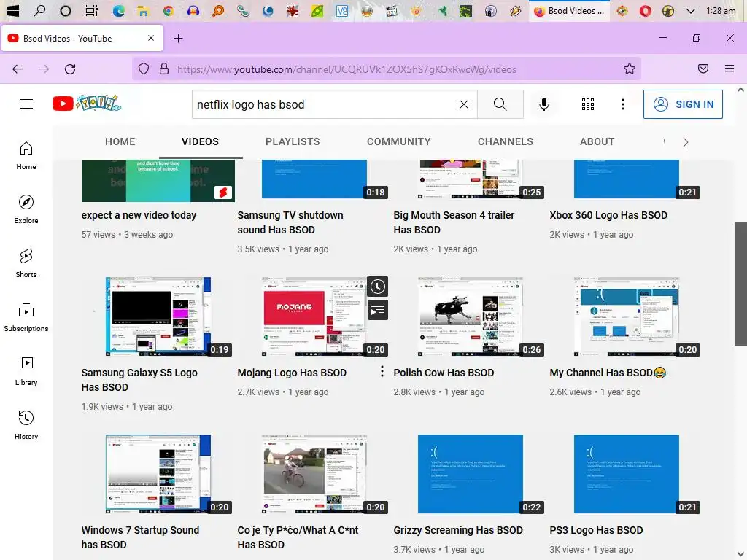
Task: Open Library in the sidebar
Action: (x=26, y=371)
